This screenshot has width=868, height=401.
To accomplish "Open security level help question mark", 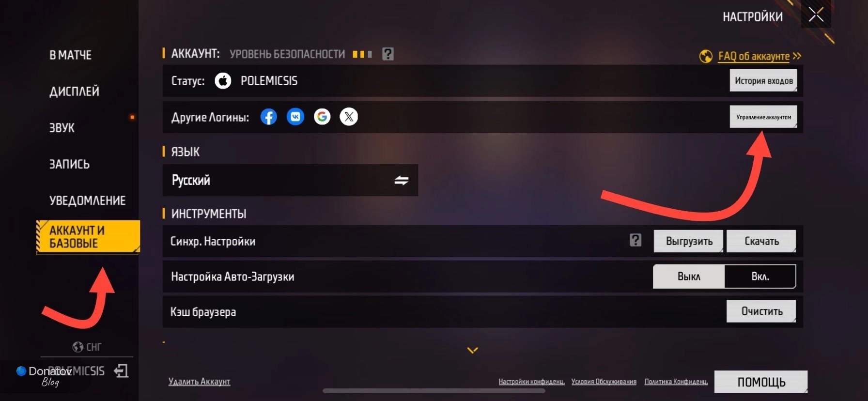I will tap(387, 54).
